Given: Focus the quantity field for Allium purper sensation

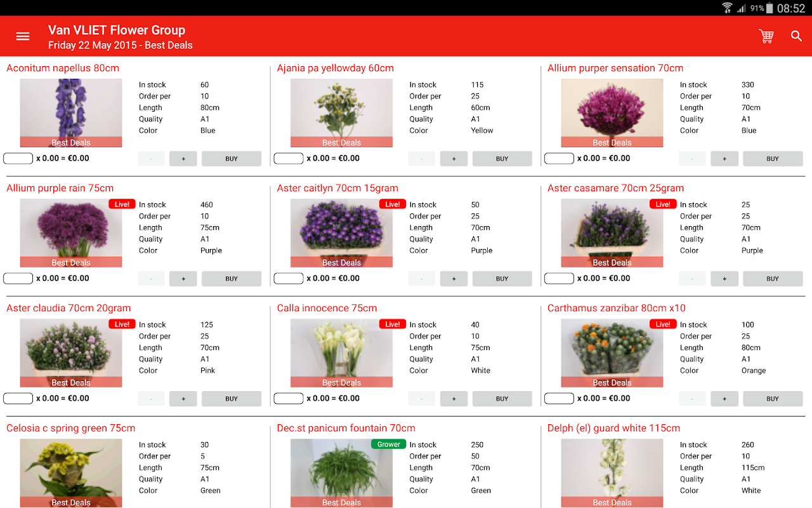Looking at the screenshot, I should (x=559, y=158).
